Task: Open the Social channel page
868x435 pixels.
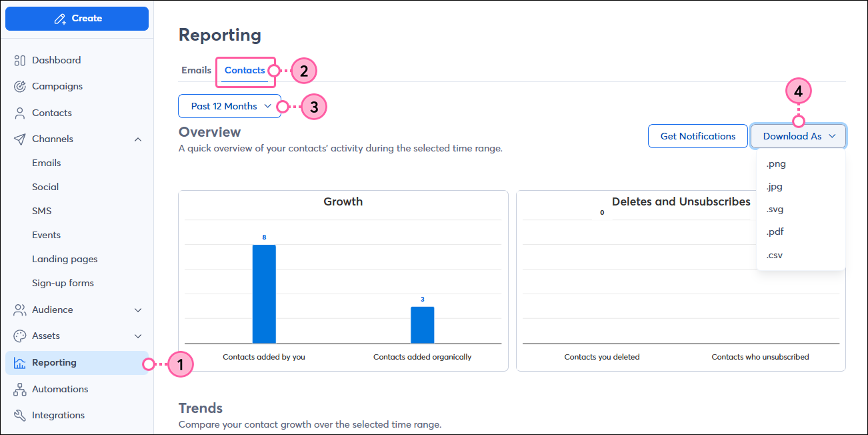Action: click(47, 186)
